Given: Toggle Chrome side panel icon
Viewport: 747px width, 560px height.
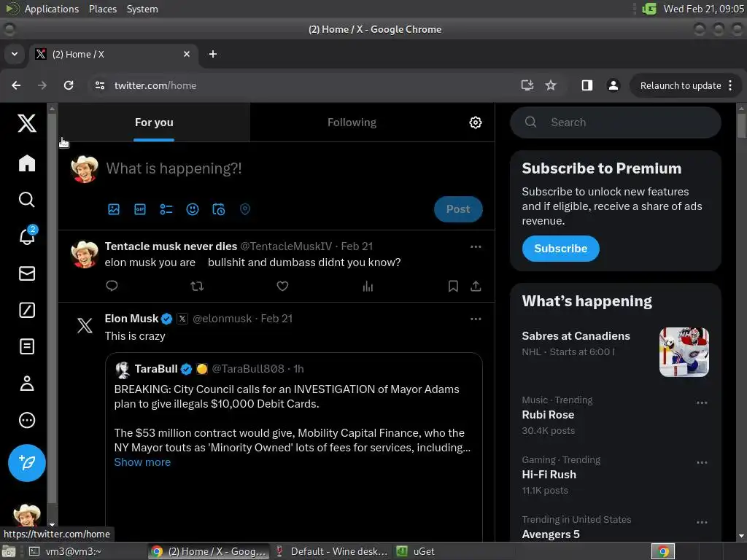Looking at the screenshot, I should pyautogui.click(x=587, y=85).
